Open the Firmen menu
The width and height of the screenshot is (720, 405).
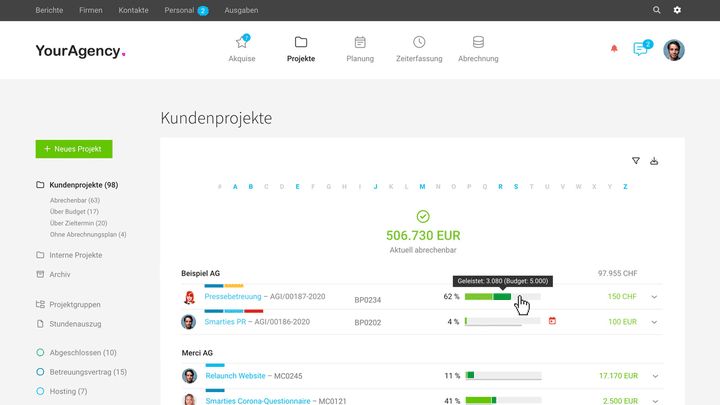point(90,10)
